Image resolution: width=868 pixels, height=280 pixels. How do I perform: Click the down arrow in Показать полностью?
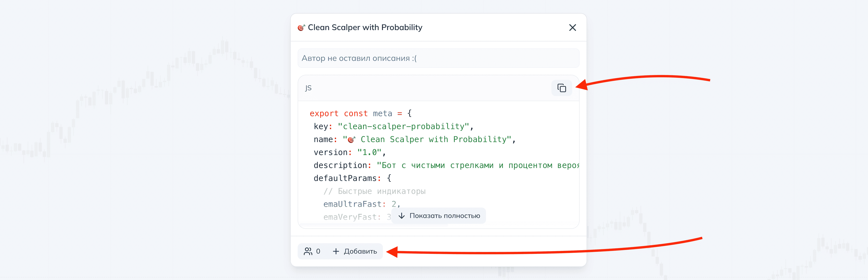401,216
